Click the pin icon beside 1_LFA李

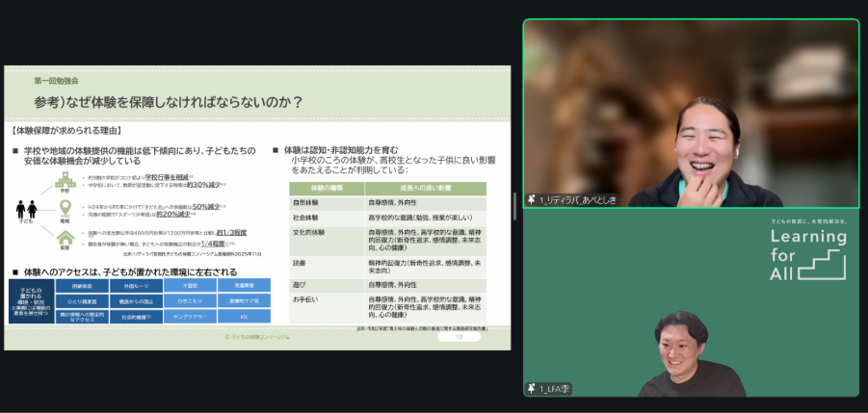point(531,388)
